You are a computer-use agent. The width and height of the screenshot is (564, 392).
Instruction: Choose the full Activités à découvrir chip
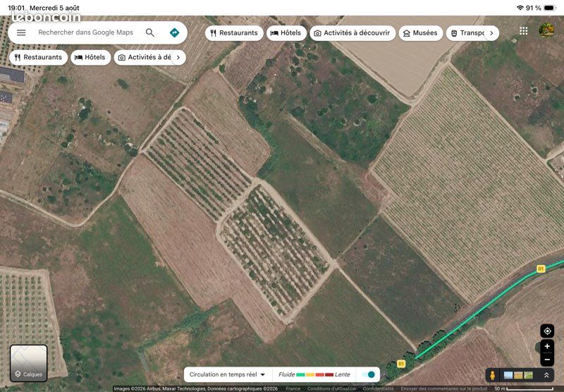[x=352, y=33]
